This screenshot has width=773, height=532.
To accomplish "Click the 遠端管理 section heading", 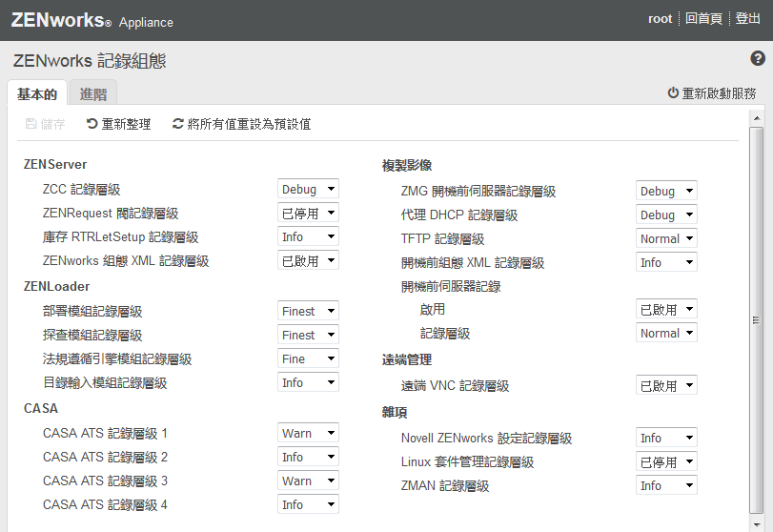I will tap(407, 360).
